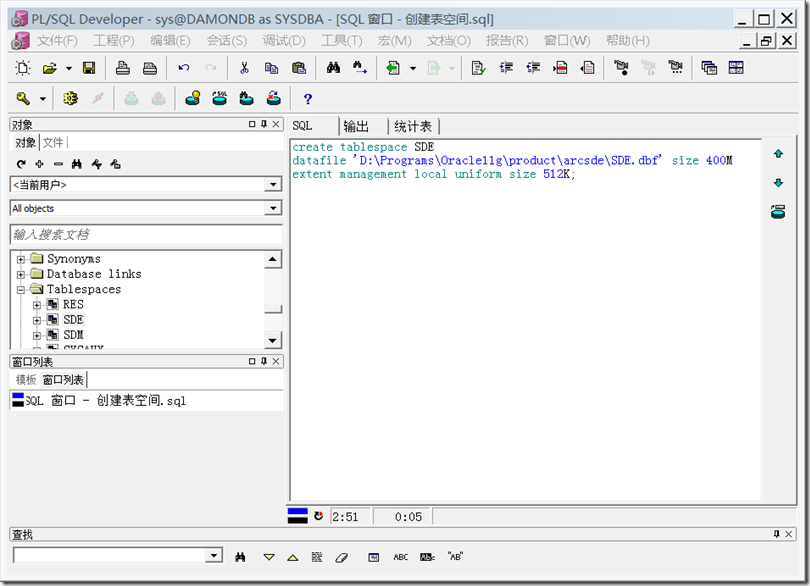
Task: Click the Paste clipboard icon
Action: pyautogui.click(x=299, y=68)
